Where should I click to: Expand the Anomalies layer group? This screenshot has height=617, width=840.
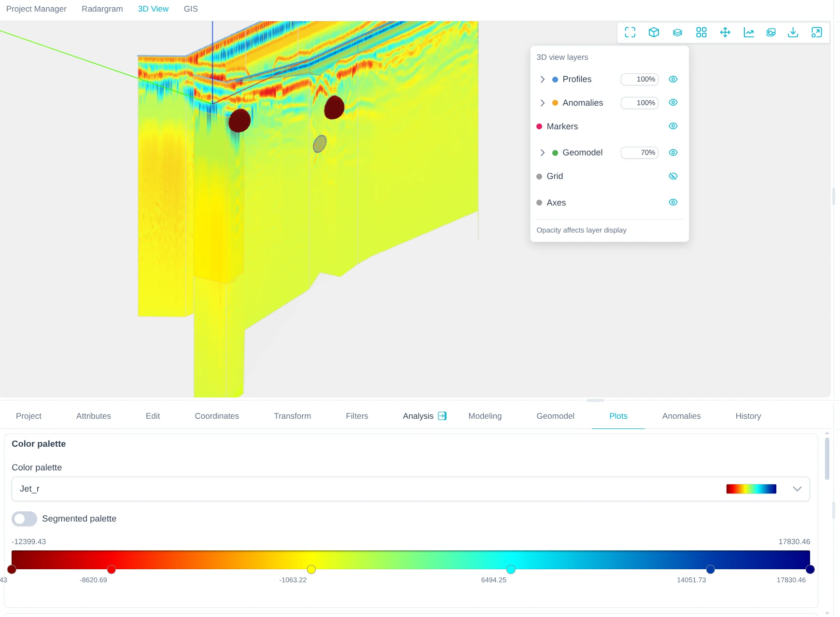click(542, 103)
